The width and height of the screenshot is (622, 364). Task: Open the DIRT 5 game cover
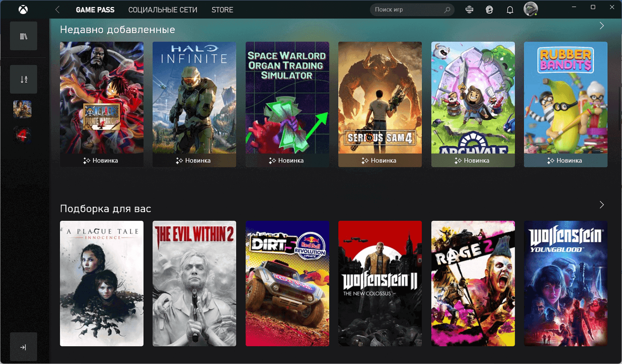287,283
